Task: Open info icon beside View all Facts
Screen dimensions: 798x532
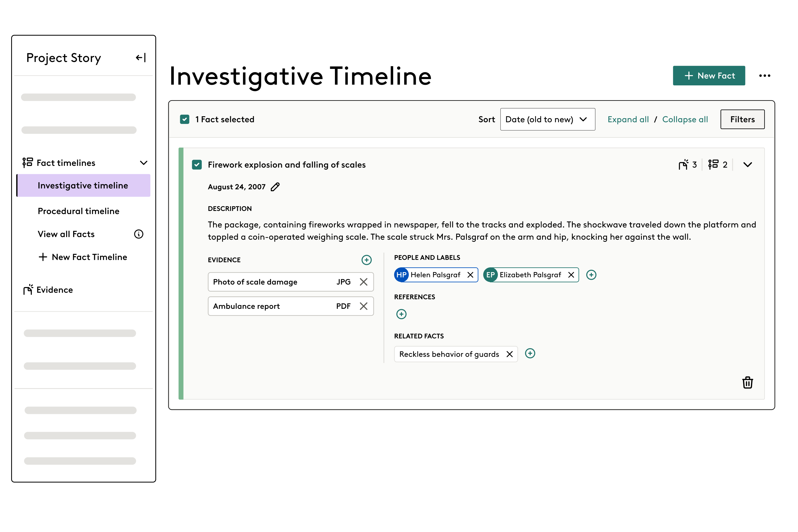Action: click(x=139, y=234)
